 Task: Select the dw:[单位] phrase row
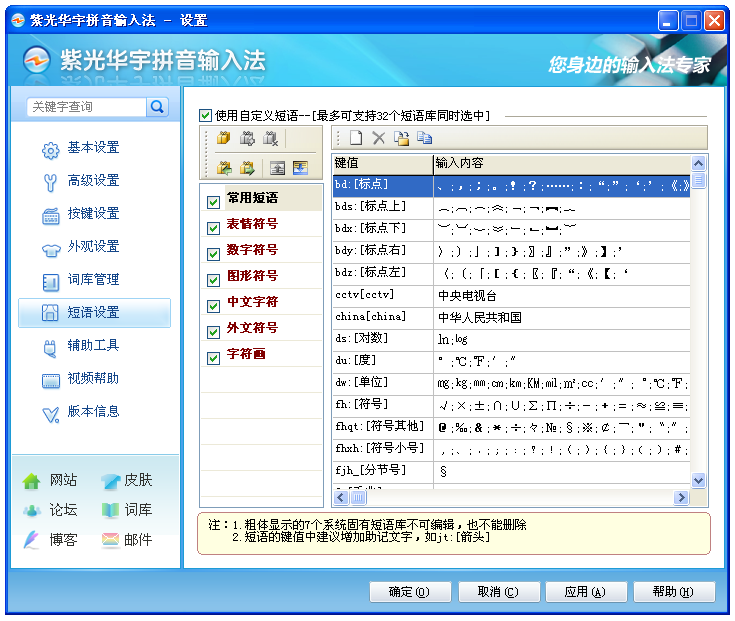pyautogui.click(x=511, y=384)
